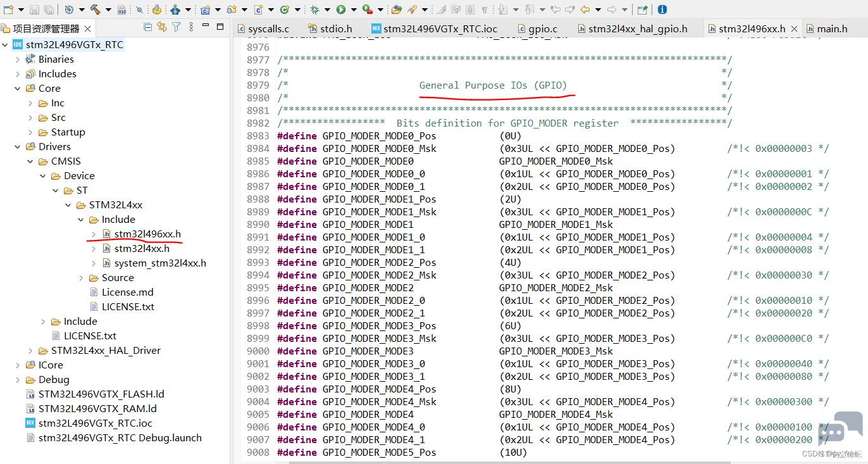Image resolution: width=868 pixels, height=464 pixels.
Task: Switch to the syscalls.c editor tab
Action: click(263, 28)
